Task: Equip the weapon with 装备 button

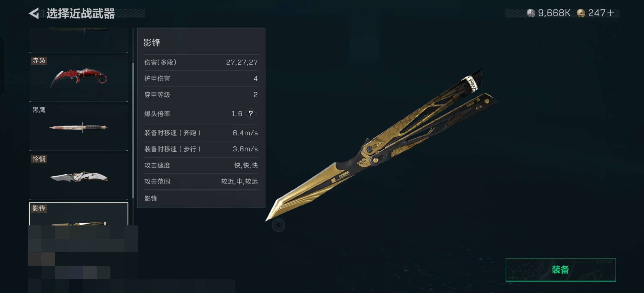Action: pos(561,270)
